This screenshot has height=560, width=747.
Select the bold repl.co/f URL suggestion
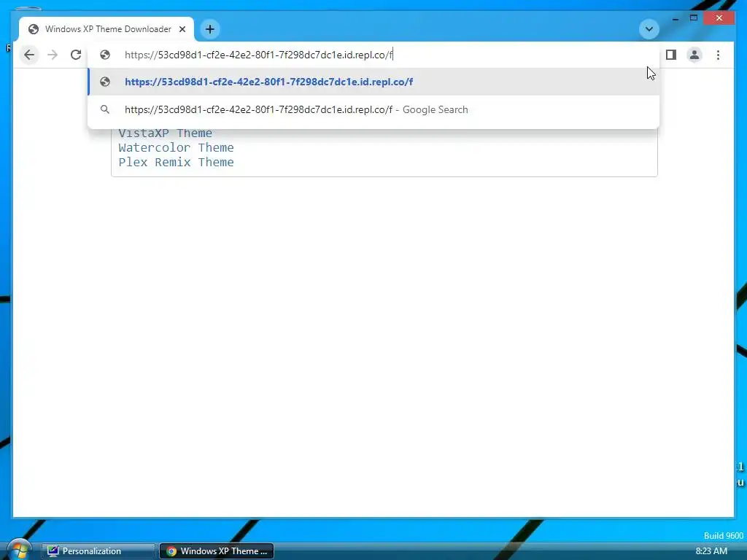click(374, 82)
